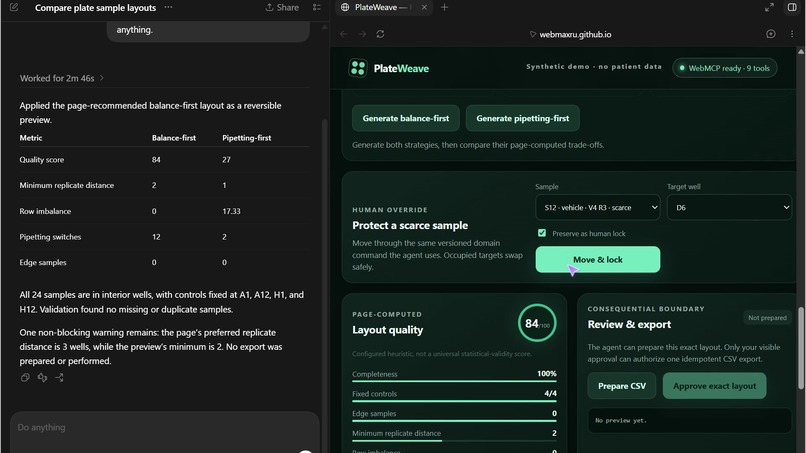
Task: Select the PlateWeave browser tab
Action: [x=382, y=7]
